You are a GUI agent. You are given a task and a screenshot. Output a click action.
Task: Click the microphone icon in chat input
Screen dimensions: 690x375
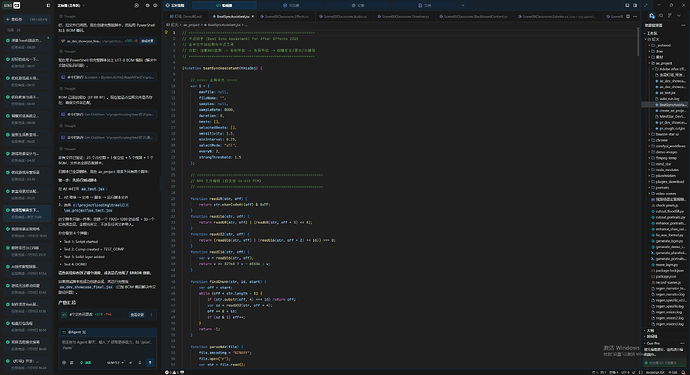140,363
